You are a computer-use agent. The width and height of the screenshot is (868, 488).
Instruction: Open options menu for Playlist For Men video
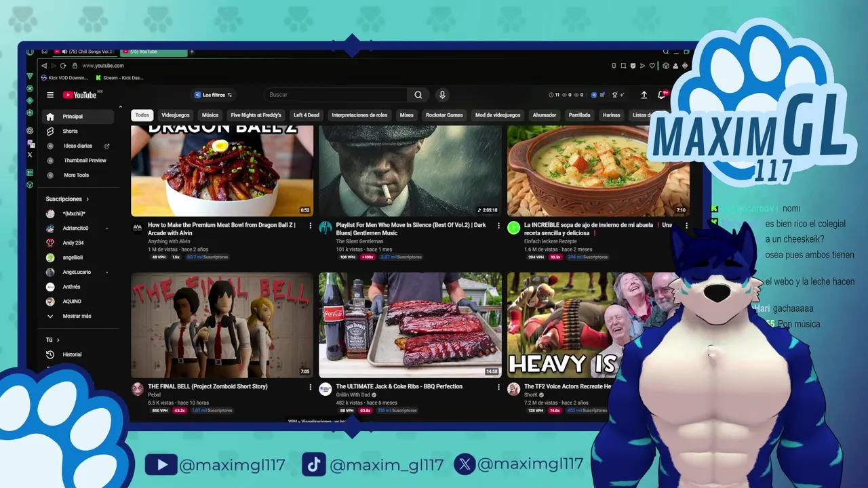498,226
